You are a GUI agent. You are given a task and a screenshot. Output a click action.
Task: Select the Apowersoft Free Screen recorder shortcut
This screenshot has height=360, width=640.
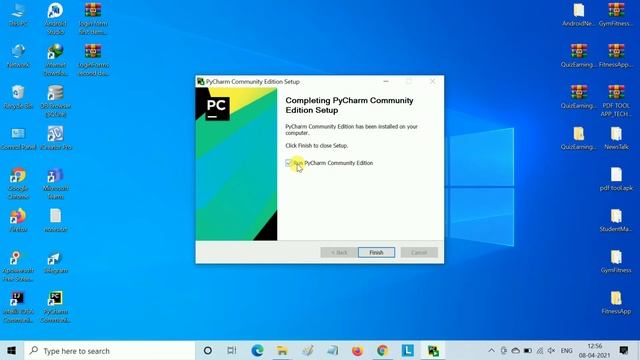tap(18, 266)
